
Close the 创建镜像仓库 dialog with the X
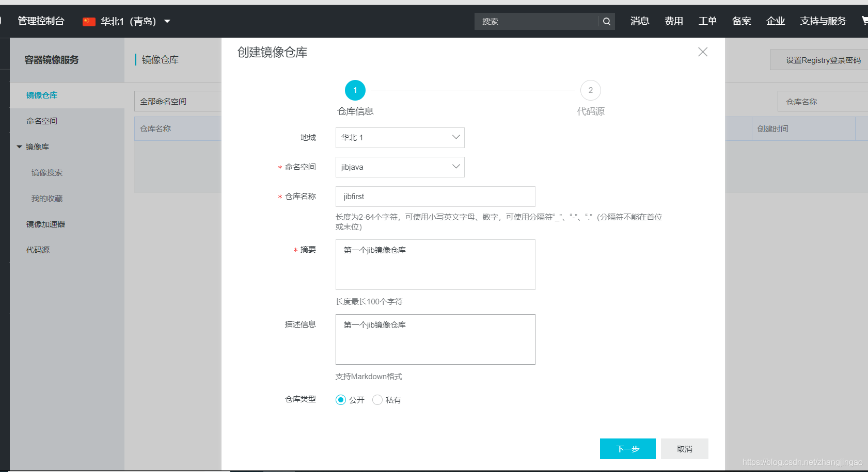(x=703, y=52)
